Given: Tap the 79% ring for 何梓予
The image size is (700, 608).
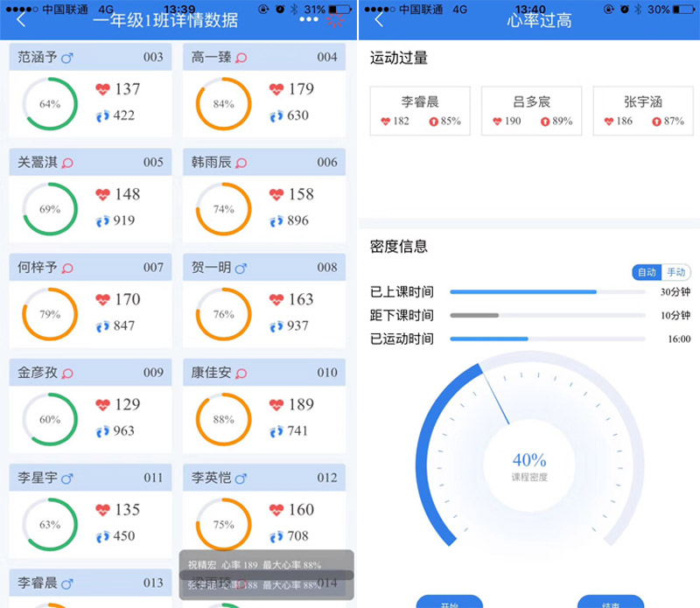Looking at the screenshot, I should click(x=50, y=314).
